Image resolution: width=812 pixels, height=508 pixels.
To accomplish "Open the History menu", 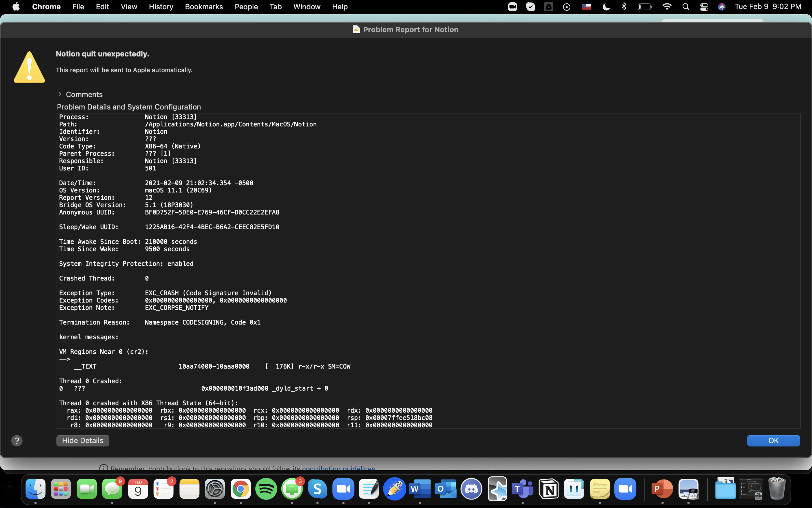I will pos(161,7).
